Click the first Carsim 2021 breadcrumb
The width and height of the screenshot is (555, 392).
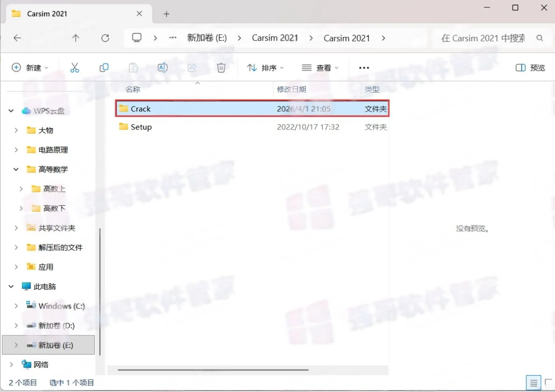tap(275, 38)
